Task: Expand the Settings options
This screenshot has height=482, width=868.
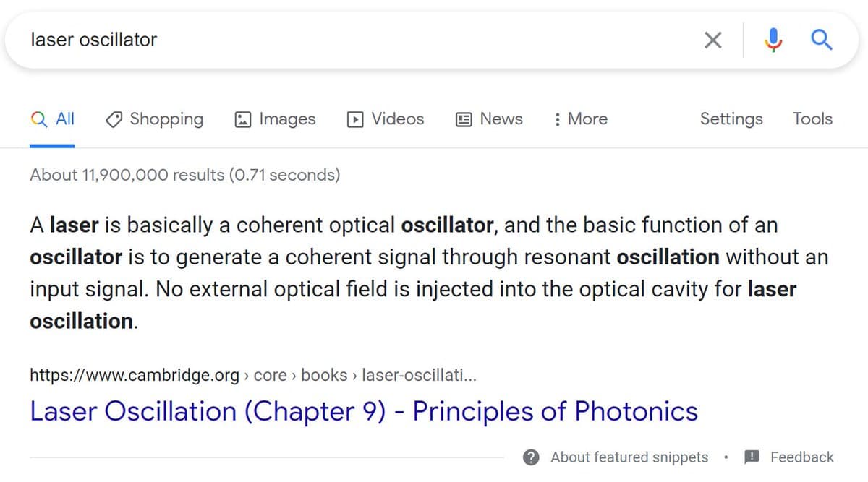Action: (731, 119)
